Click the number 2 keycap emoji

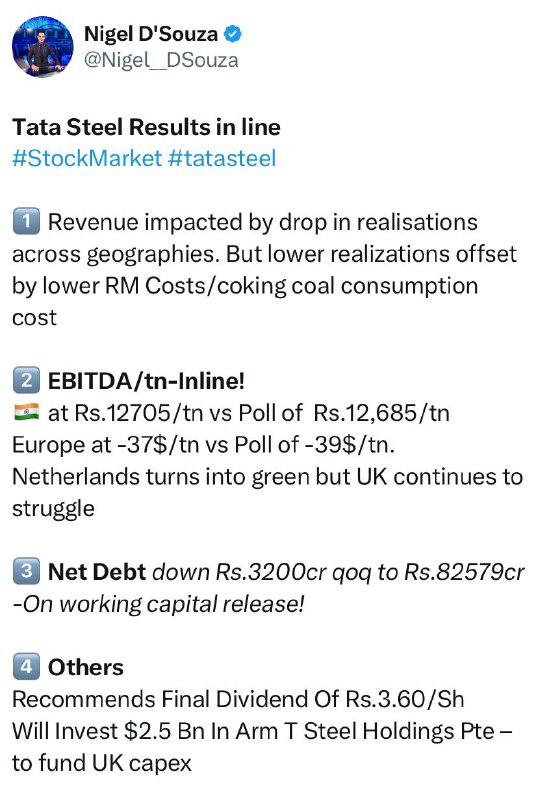[26, 381]
